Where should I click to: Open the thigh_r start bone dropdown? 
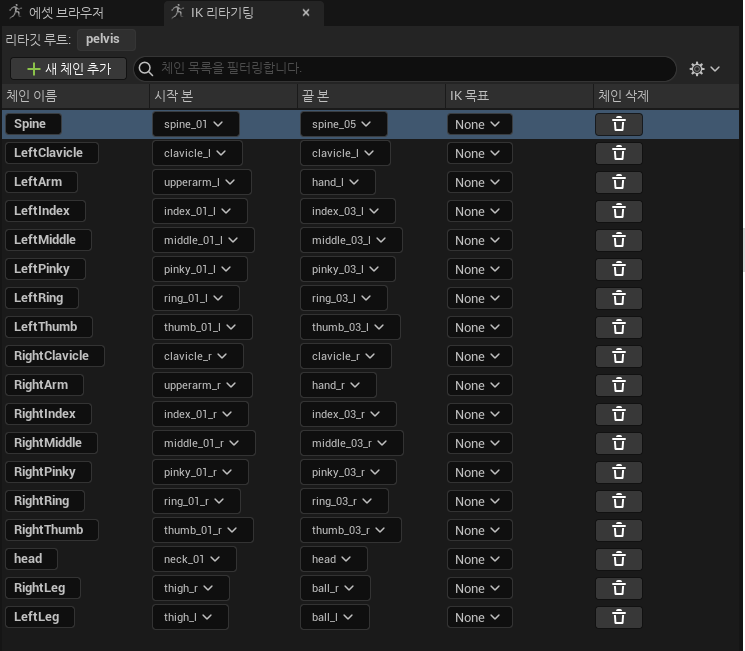[191, 588]
